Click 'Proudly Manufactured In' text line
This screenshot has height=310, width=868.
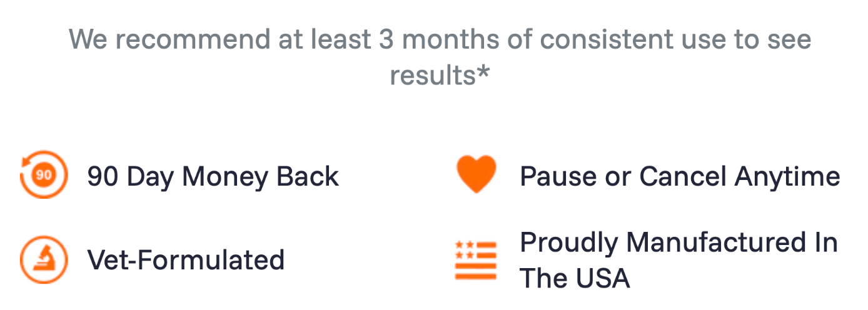(x=679, y=242)
